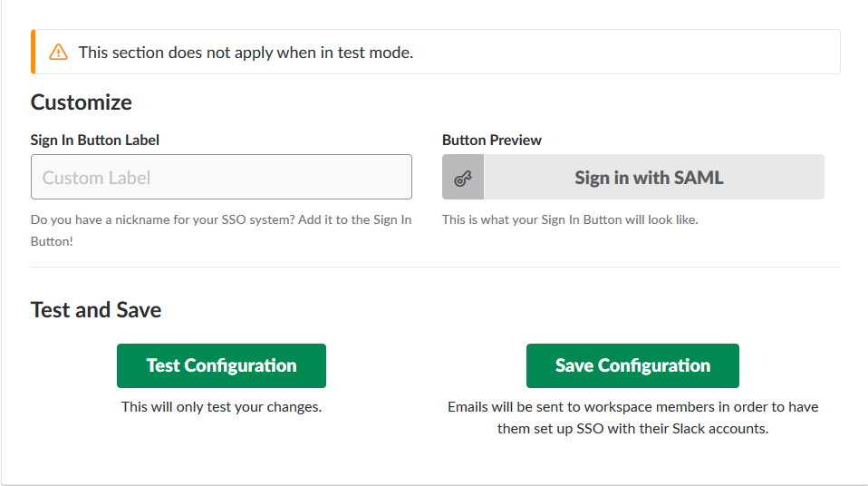The width and height of the screenshot is (868, 486).
Task: Click the 'This will only test your changes' note
Action: coord(221,407)
